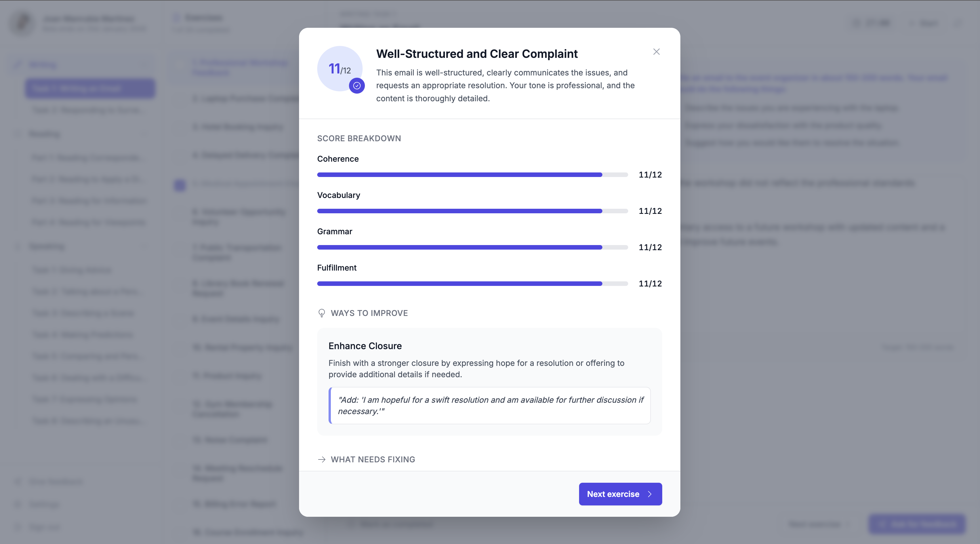This screenshot has height=544, width=980.
Task: Click the feedback icon in the lower sidebar
Action: 18,481
